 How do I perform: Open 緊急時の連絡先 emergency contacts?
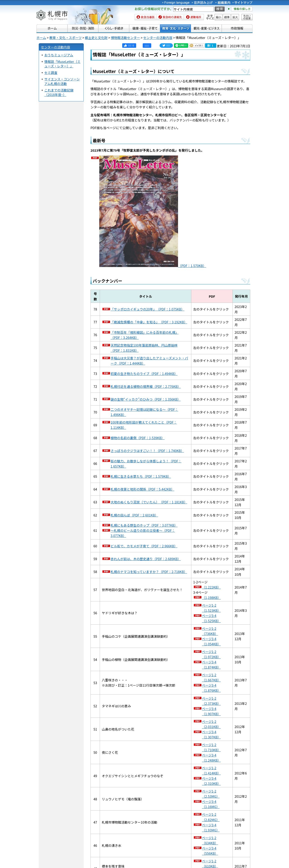(170, 17)
